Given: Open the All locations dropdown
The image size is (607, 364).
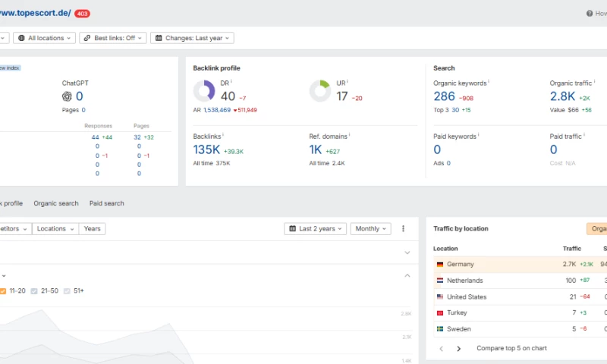Looking at the screenshot, I should (x=44, y=38).
